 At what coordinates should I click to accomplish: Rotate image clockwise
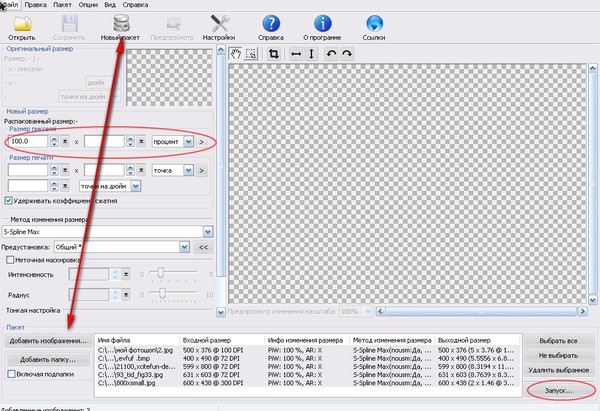(x=347, y=54)
